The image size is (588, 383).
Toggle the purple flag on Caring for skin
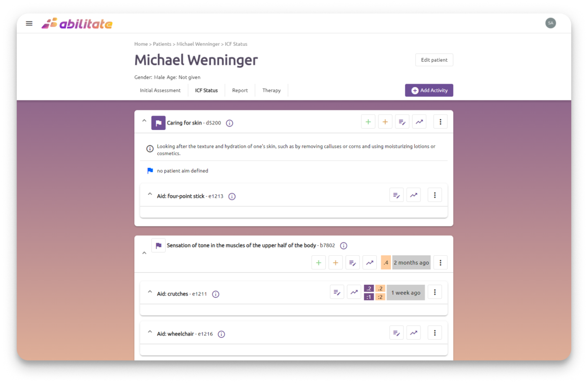158,123
